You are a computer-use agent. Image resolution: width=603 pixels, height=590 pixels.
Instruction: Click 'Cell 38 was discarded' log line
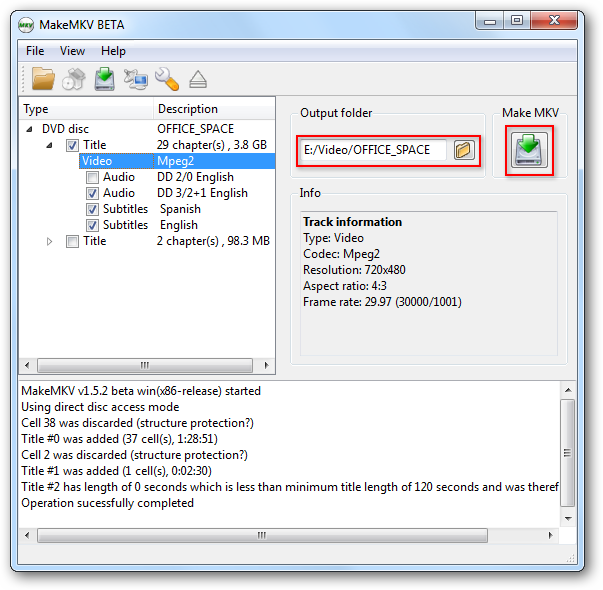(x=137, y=423)
